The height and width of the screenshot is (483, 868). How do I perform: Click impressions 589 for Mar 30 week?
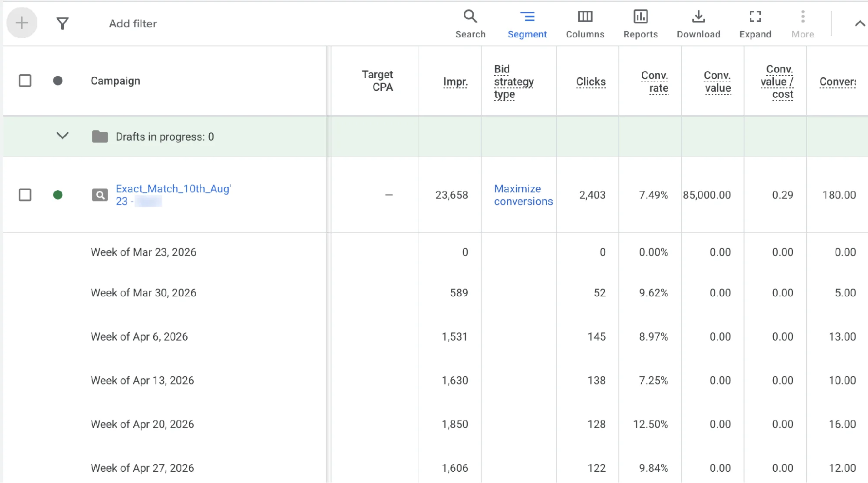tap(459, 293)
